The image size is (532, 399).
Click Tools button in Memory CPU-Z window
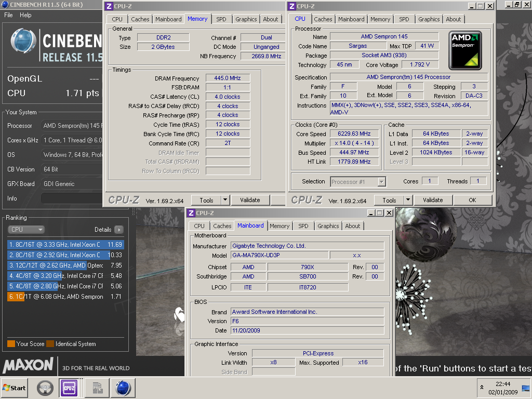206,200
